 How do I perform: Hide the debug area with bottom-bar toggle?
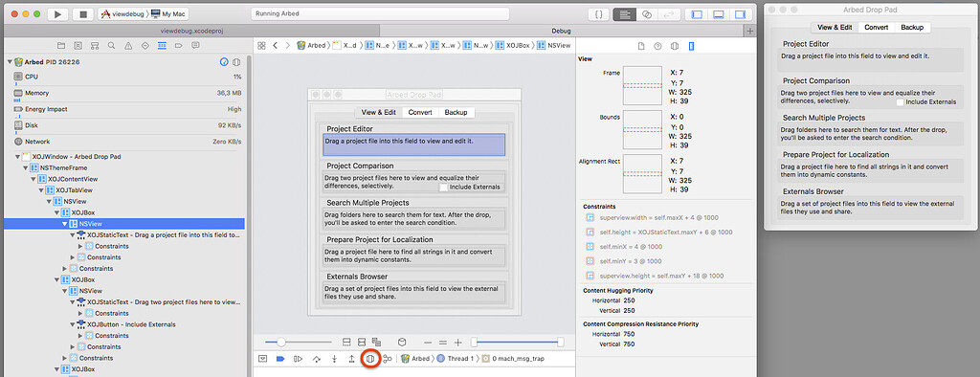point(262,359)
